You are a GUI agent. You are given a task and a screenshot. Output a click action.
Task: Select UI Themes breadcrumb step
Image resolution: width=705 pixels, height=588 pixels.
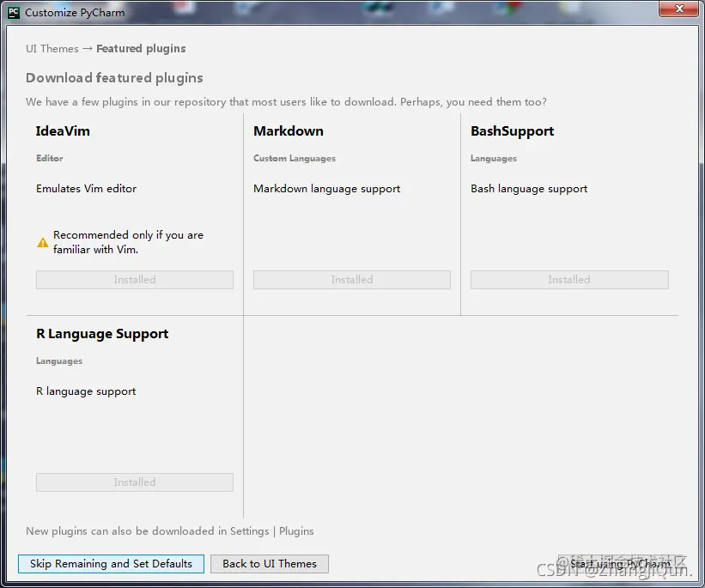coord(52,49)
